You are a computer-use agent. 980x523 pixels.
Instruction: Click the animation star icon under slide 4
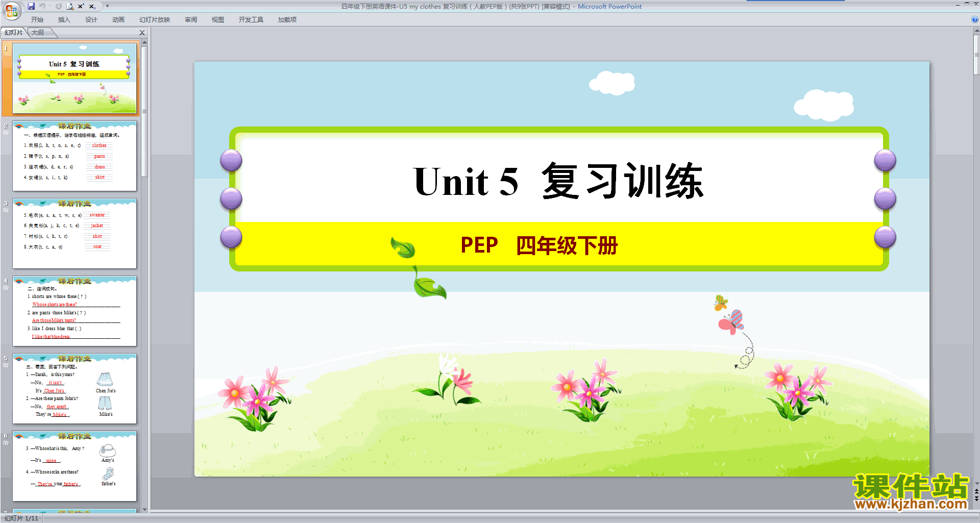coord(6,288)
